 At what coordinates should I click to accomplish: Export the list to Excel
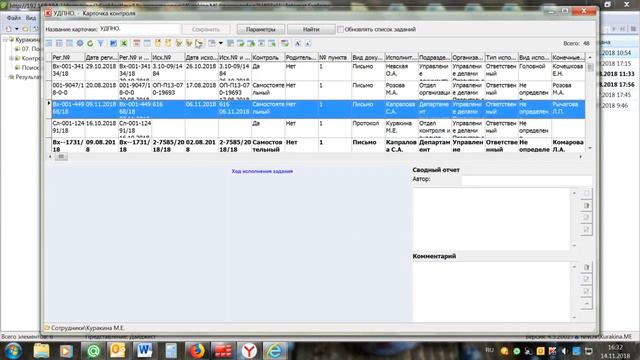point(124,43)
